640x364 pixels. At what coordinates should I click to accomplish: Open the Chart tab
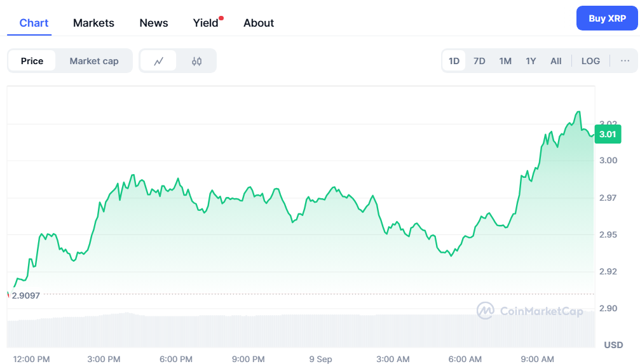pos(34,23)
